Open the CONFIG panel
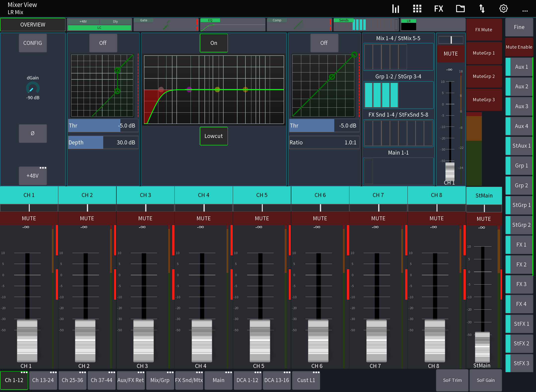536x392 pixels. tap(33, 43)
